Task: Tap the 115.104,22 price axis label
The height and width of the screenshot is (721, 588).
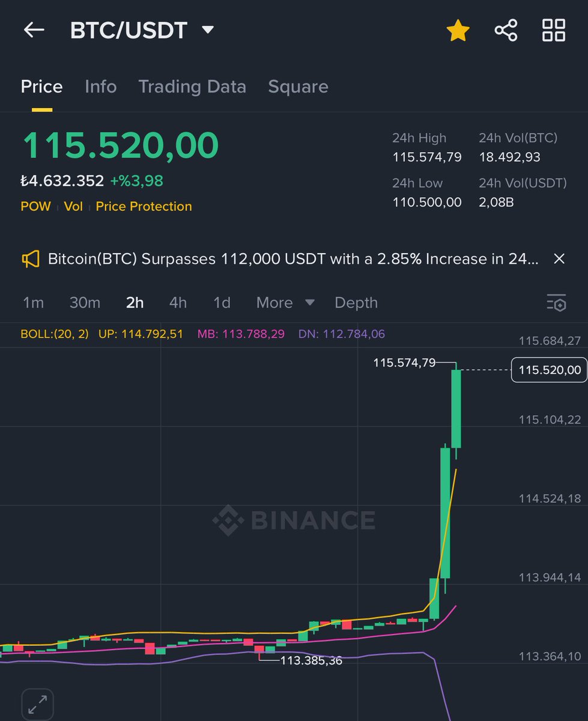Action: point(550,419)
